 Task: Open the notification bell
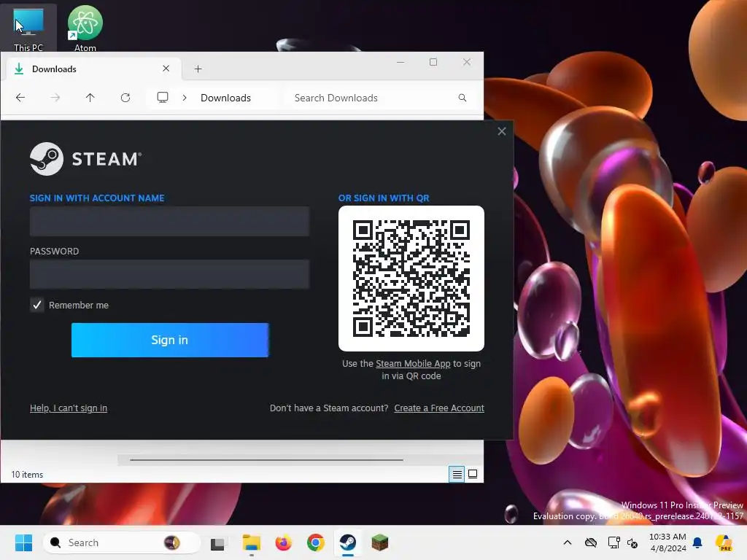click(698, 542)
